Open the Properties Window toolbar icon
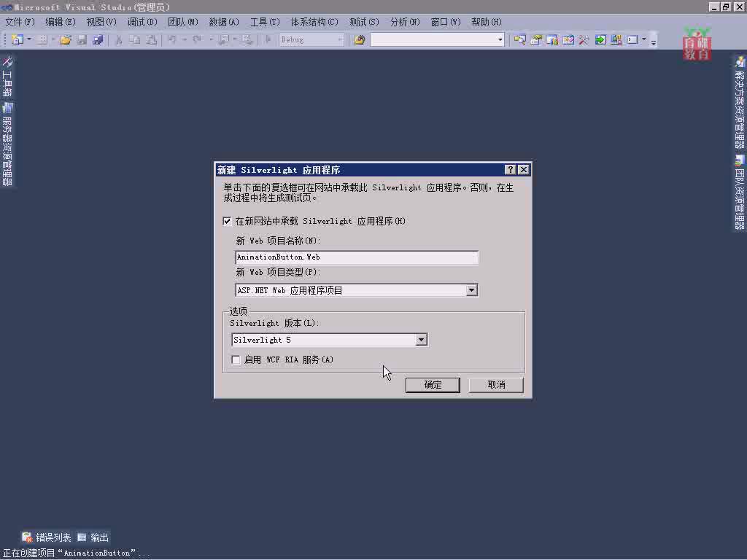Viewport: 747px width, 560px height. coord(536,40)
